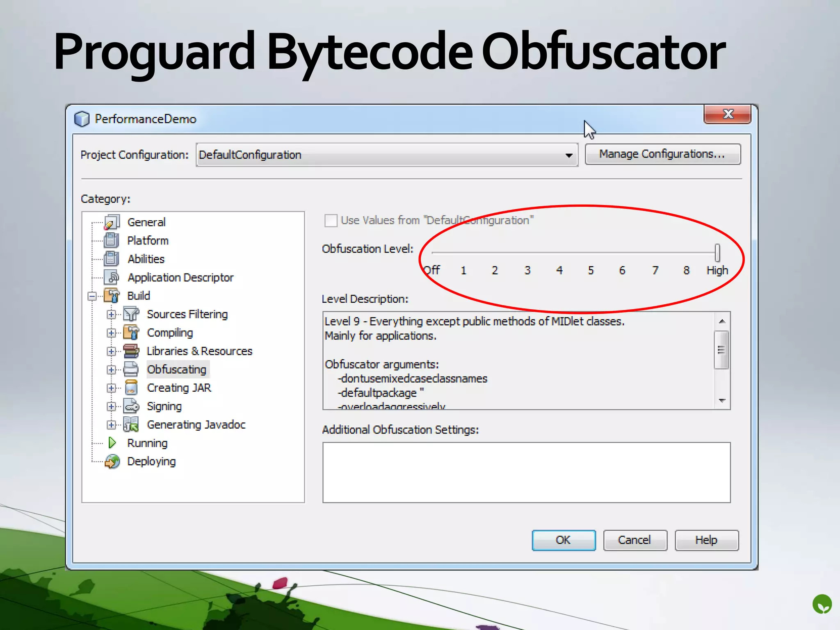This screenshot has height=630, width=840.
Task: Open the Project Configuration dropdown
Action: point(568,155)
